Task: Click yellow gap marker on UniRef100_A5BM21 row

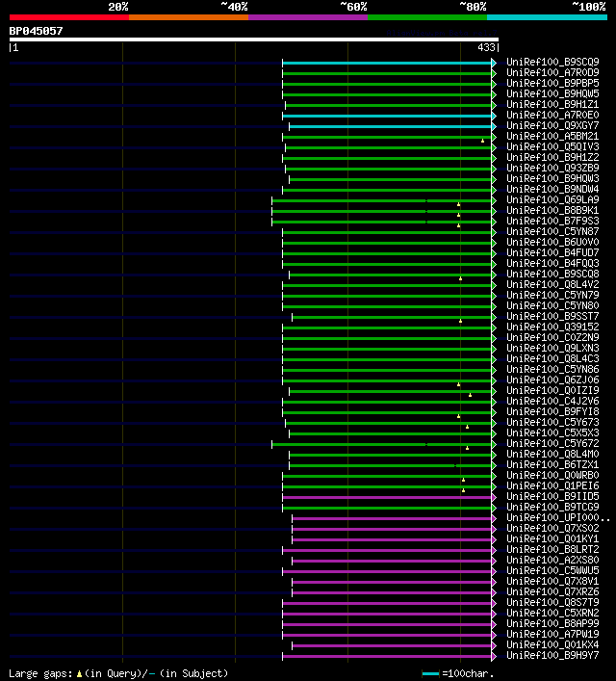Action: [482, 141]
